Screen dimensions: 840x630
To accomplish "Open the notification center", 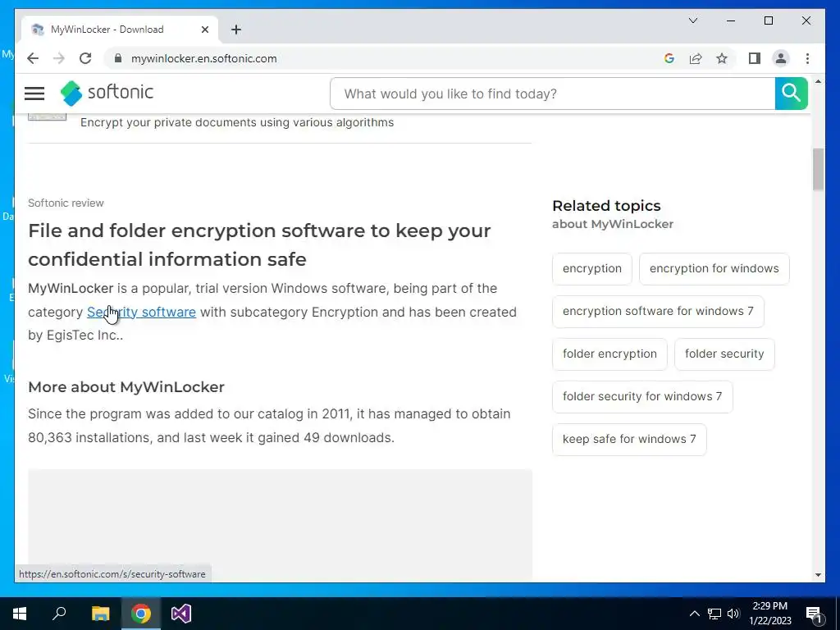I will pos(814,614).
